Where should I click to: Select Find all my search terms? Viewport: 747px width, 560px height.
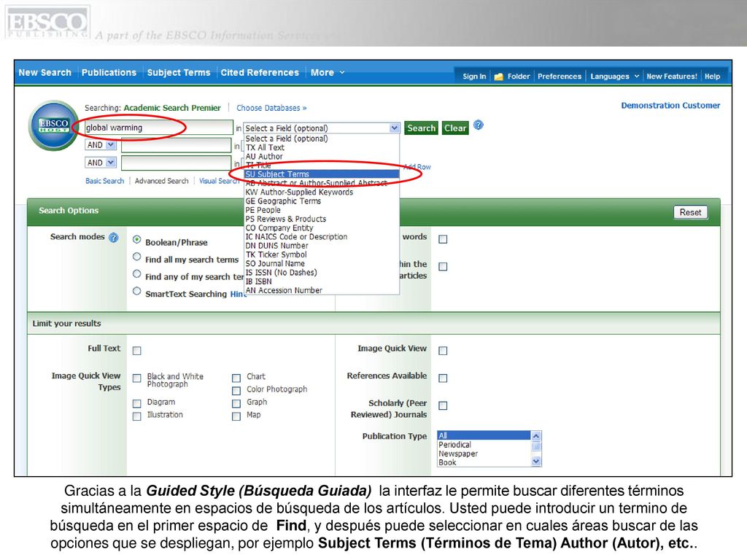point(136,257)
